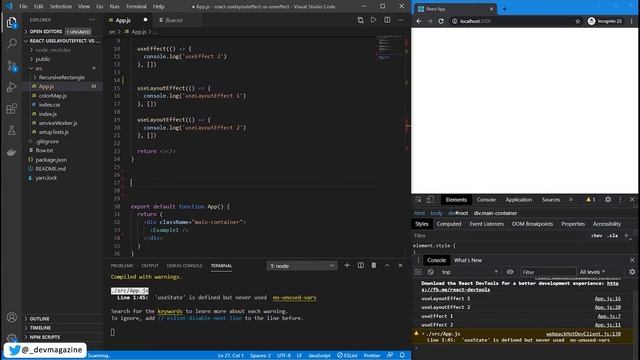Image resolution: width=640 pixels, height=360 pixels.
Task: Switch to the Problems panel tab
Action: point(122,266)
